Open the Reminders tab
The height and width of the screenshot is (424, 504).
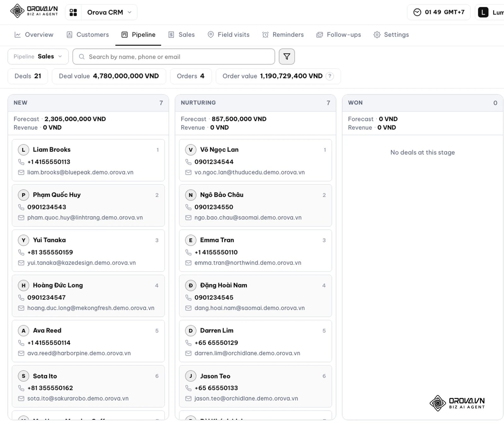(283, 35)
